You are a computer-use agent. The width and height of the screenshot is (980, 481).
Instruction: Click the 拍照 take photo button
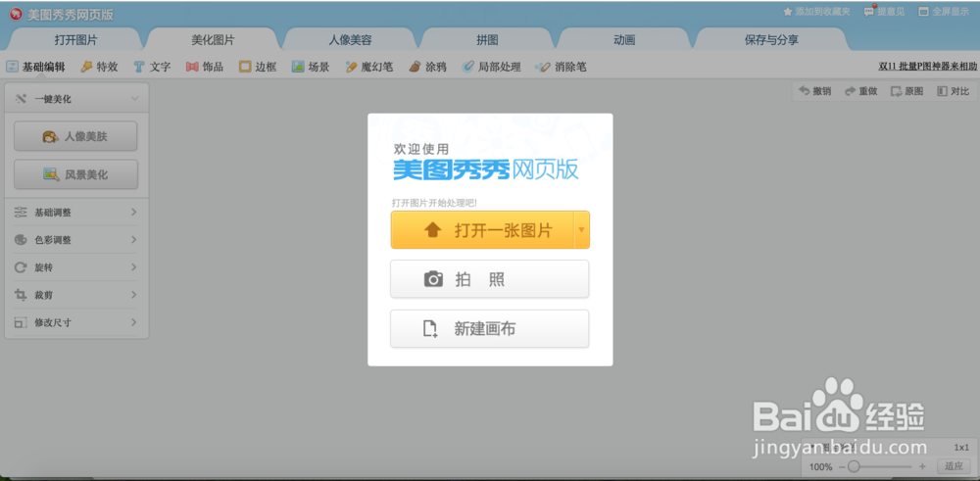coord(490,279)
